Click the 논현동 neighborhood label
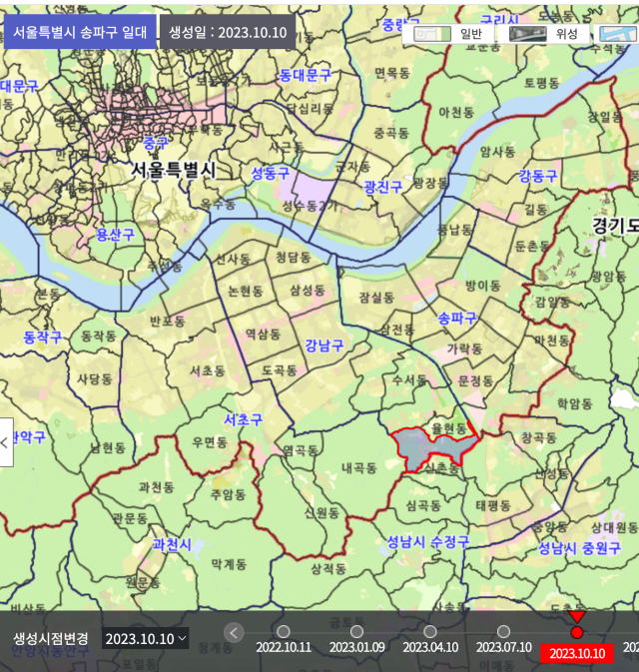Screen dimensions: 639x672 coord(246,291)
